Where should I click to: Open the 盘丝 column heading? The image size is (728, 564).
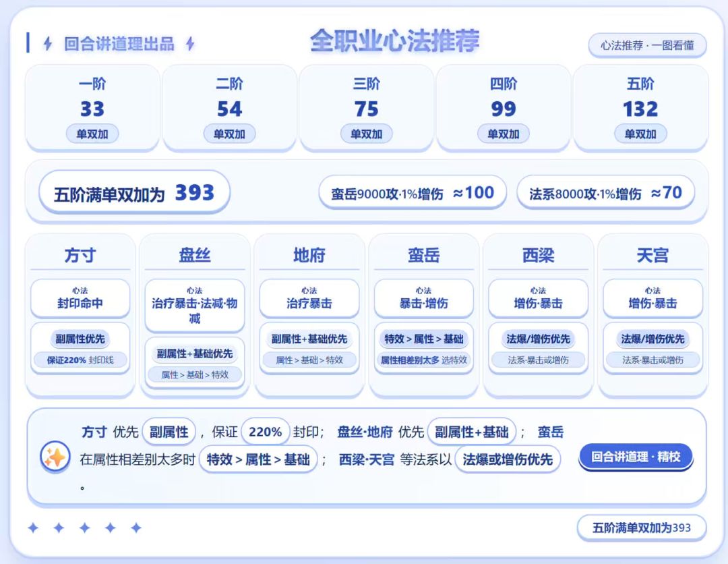195,255
